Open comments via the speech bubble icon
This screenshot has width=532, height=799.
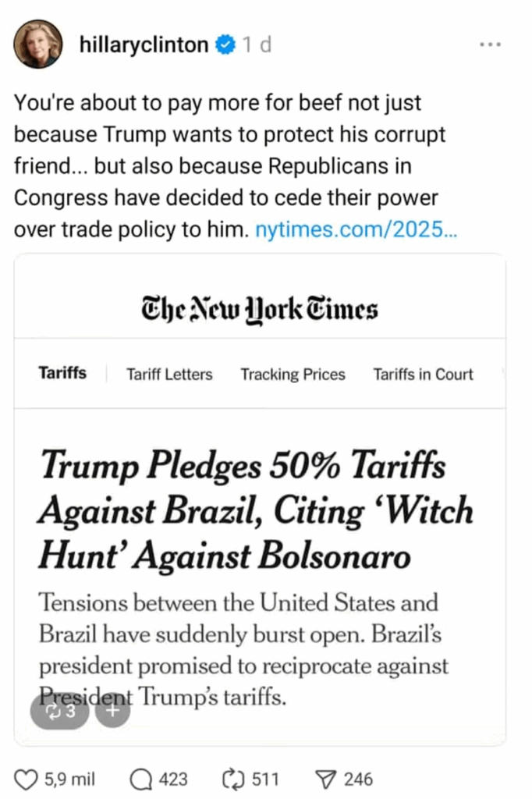point(141,779)
